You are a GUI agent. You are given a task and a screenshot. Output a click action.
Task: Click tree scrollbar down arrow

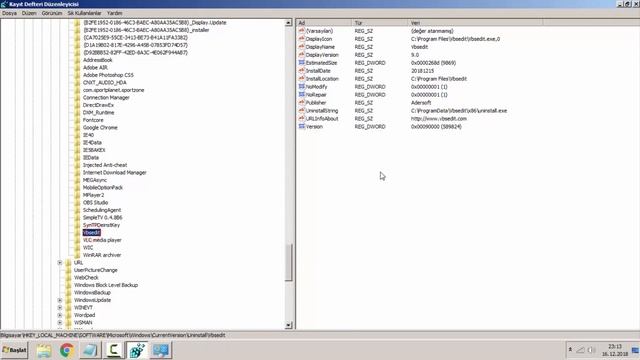click(x=289, y=325)
